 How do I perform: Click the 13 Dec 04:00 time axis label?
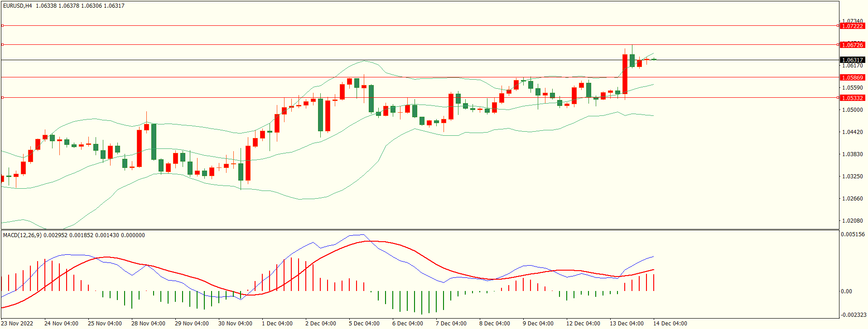627,324
